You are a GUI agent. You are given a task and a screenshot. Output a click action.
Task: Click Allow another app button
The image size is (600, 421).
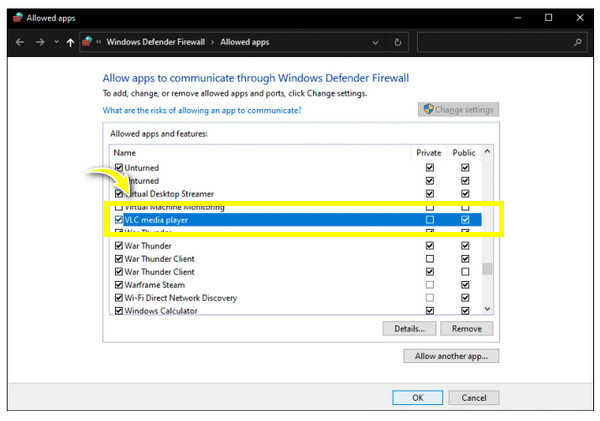451,356
